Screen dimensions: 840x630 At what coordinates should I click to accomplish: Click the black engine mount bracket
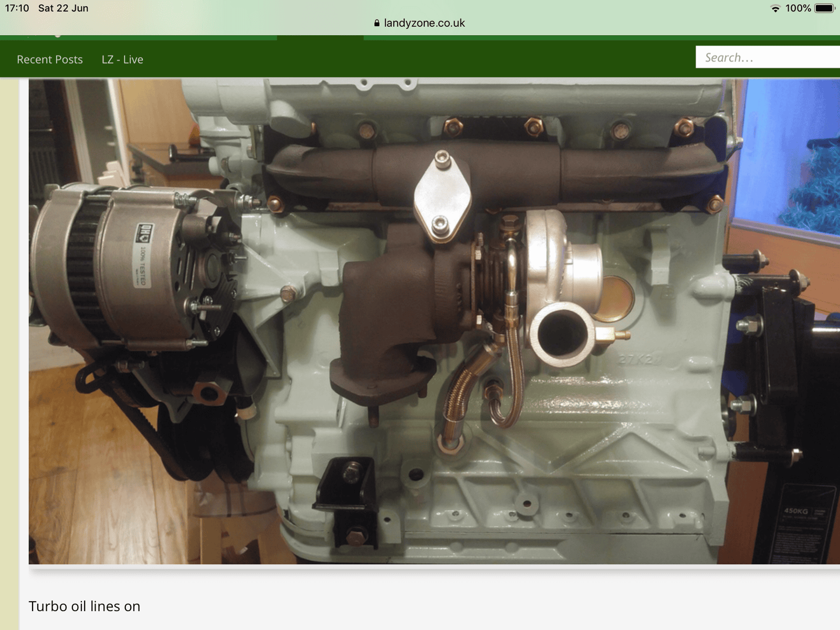(x=348, y=501)
